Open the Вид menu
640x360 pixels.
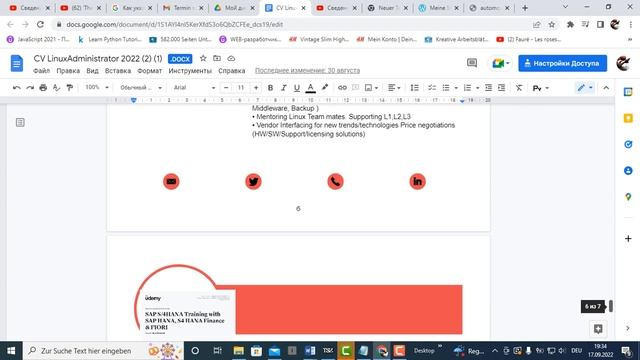[92, 71]
